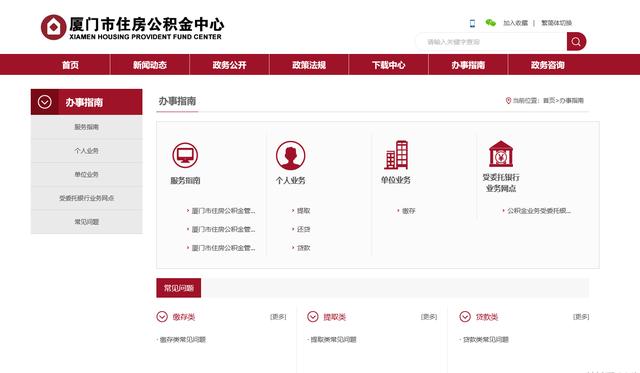Click the 缴存类 category title
Viewport: 640px width, 373px height.
[184, 317]
